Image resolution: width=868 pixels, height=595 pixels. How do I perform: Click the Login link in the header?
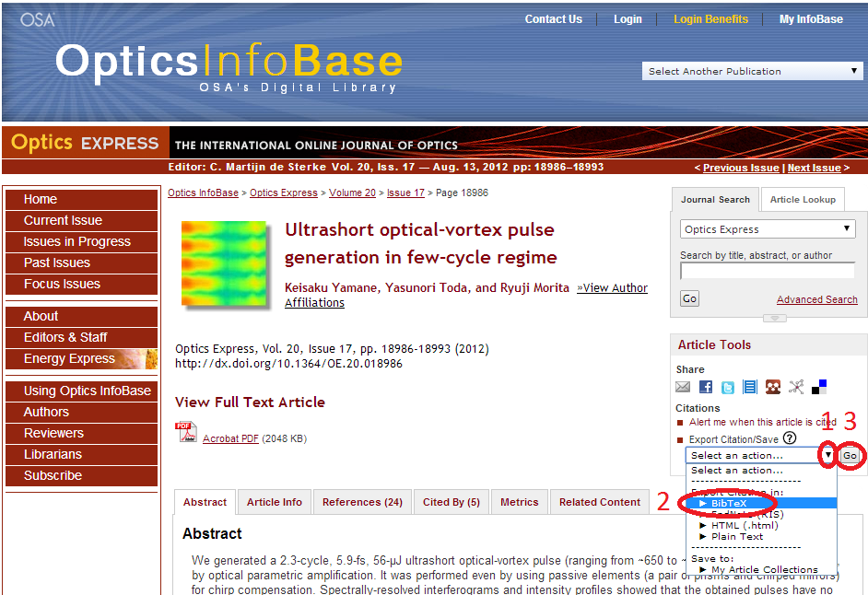628,19
